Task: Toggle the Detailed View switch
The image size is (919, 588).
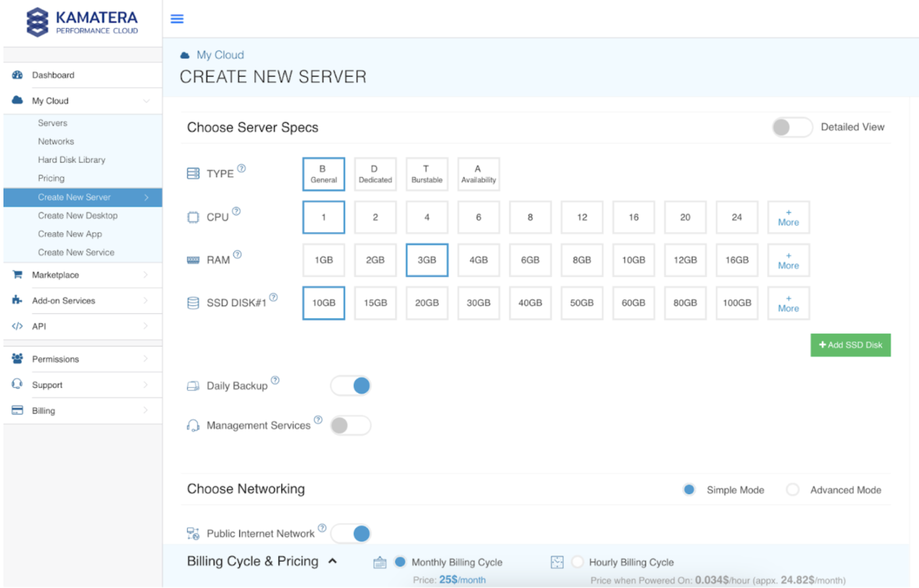Action: click(x=791, y=127)
